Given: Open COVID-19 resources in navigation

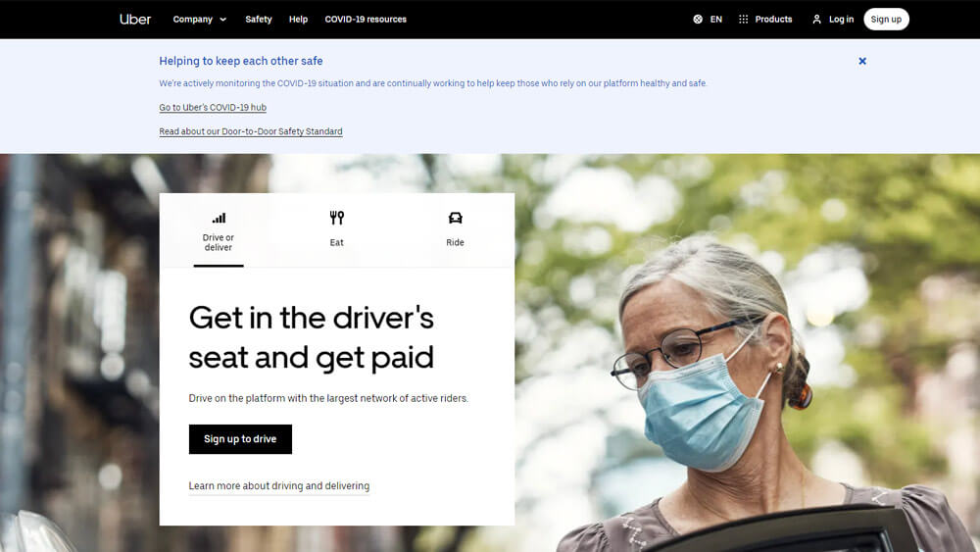Looking at the screenshot, I should pos(366,20).
